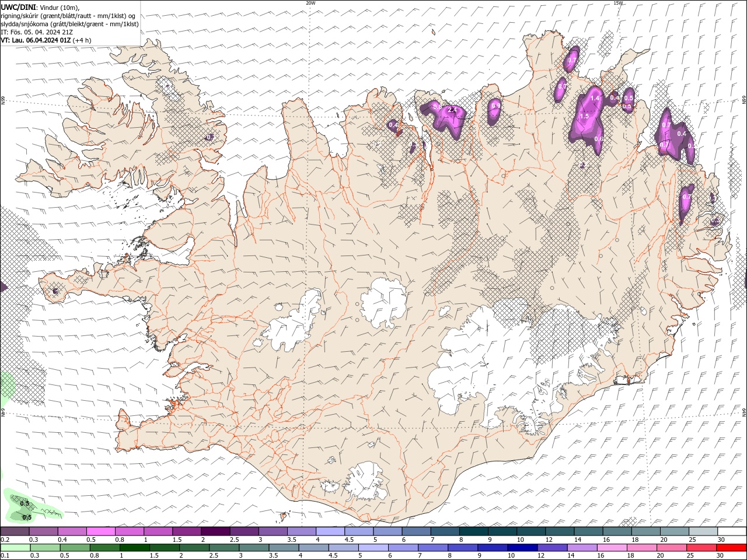The image size is (747, 560).
Task: Click the 0.5 value in the green rain area
Action: tap(27, 517)
